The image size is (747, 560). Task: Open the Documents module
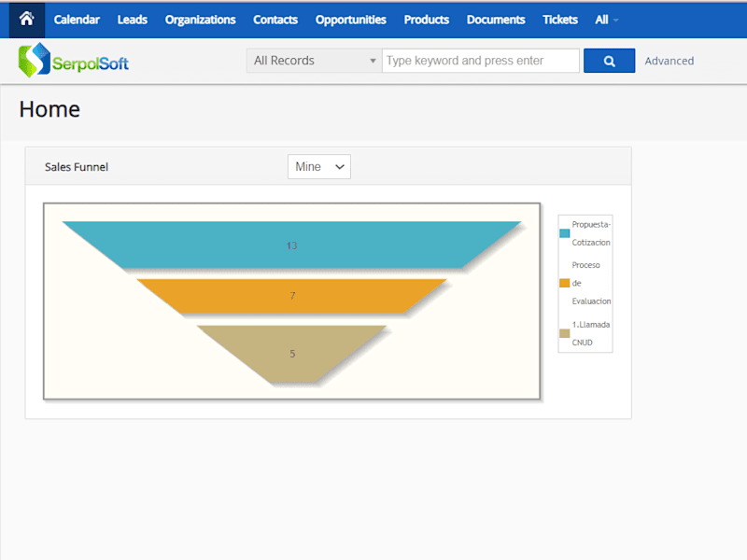tap(496, 20)
